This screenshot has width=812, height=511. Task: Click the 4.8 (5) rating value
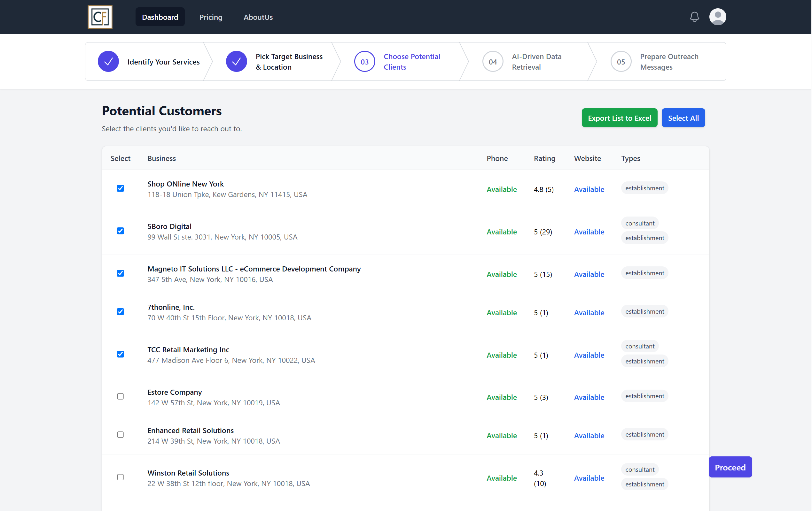tap(543, 189)
